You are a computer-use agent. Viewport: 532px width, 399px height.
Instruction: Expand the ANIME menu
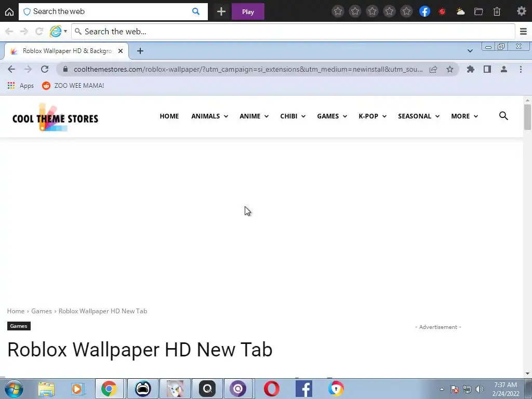254,116
